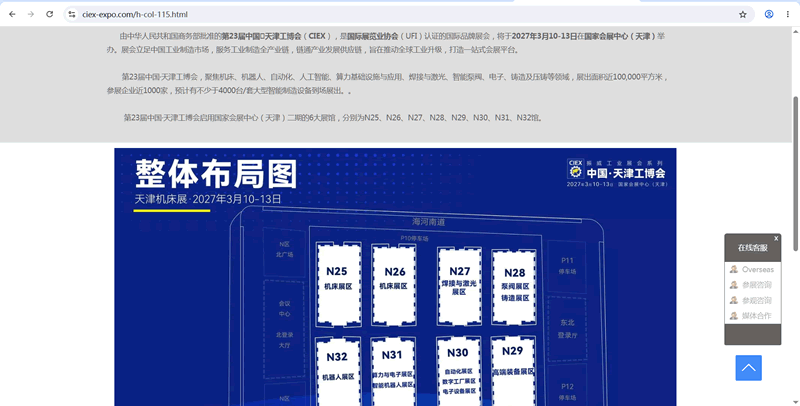Click hall N31 on the layout map
This screenshot has height=406, width=800.
pyautogui.click(x=392, y=371)
